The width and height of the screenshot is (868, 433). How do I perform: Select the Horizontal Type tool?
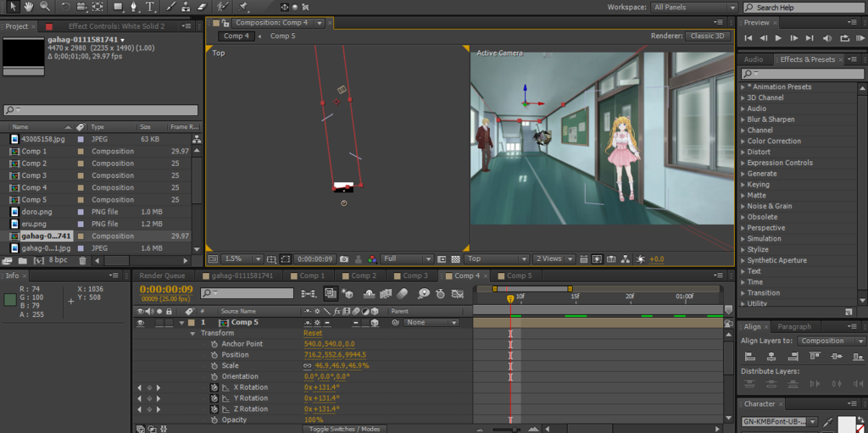pos(150,7)
